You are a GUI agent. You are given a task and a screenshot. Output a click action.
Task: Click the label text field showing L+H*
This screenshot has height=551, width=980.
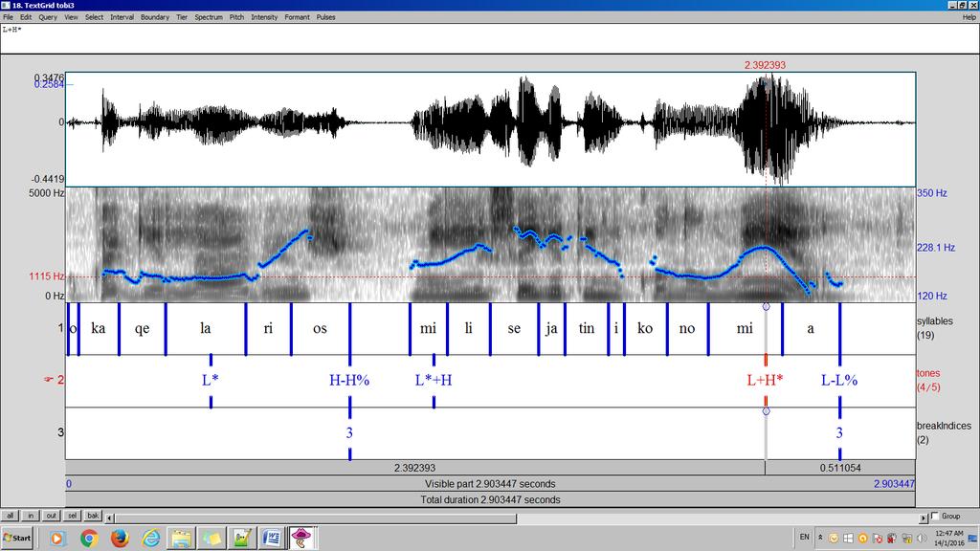pyautogui.click(x=490, y=38)
